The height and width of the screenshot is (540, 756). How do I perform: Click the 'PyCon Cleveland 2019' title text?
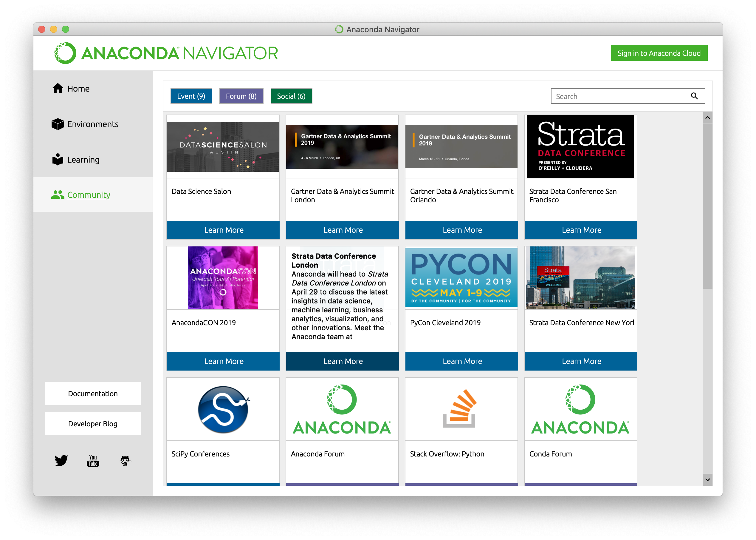[x=445, y=323]
